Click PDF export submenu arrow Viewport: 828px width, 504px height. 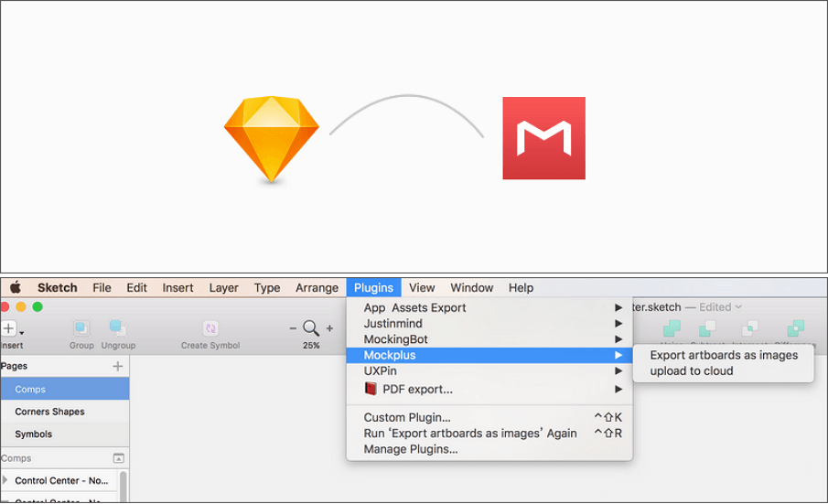point(618,390)
